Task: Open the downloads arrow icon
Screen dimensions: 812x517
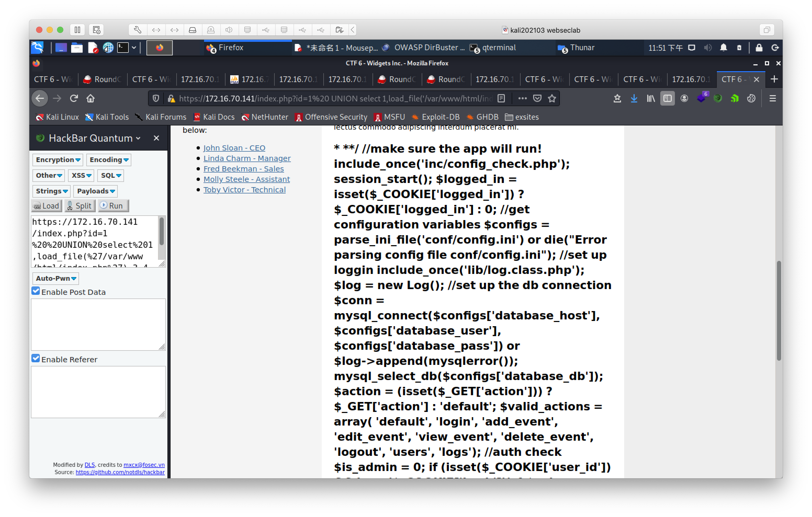Action: [634, 99]
